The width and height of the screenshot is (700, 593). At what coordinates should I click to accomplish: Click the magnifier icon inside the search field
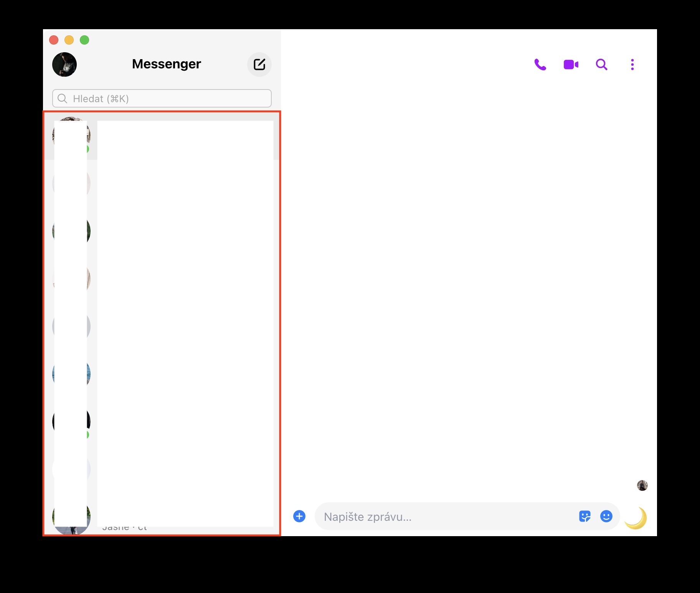(62, 99)
